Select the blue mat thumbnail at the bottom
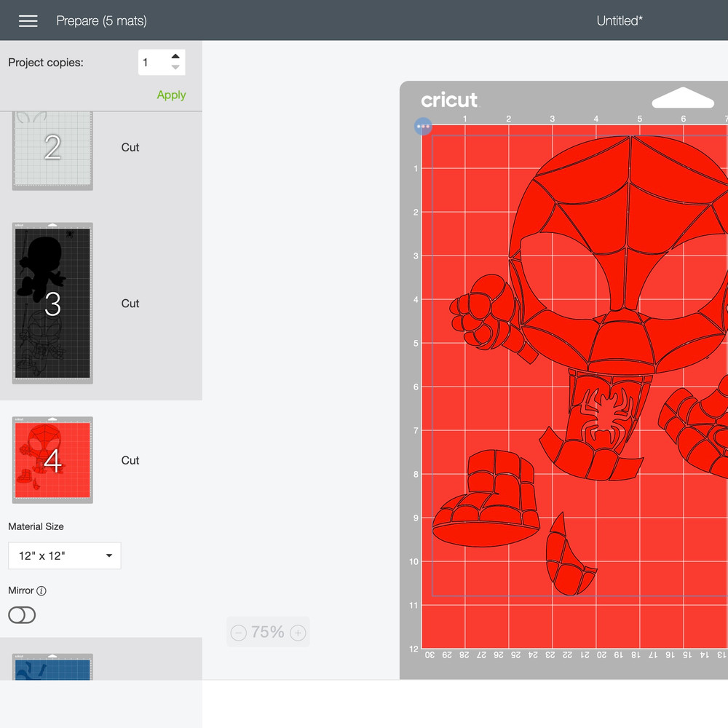The width and height of the screenshot is (728, 728). tap(52, 667)
